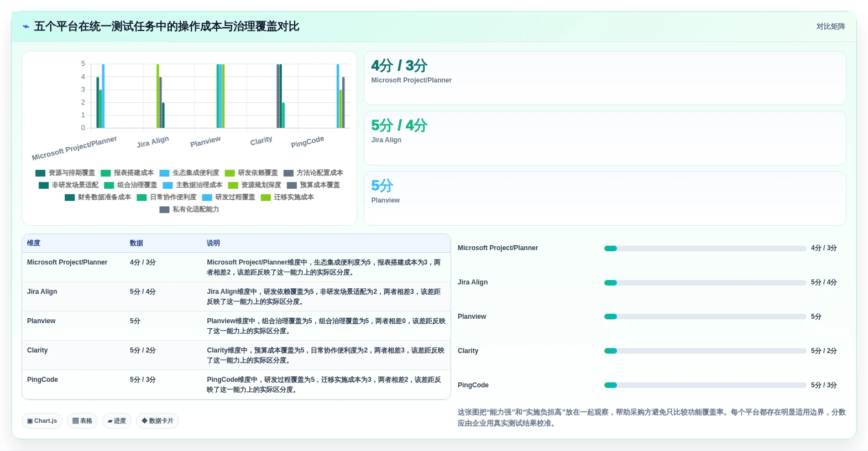Click the Clarity row description in the table

point(326,355)
